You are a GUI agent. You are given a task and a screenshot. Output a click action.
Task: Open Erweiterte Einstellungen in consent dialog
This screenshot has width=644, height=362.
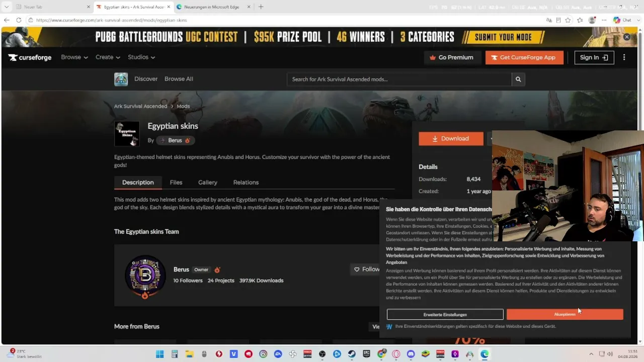point(445,314)
